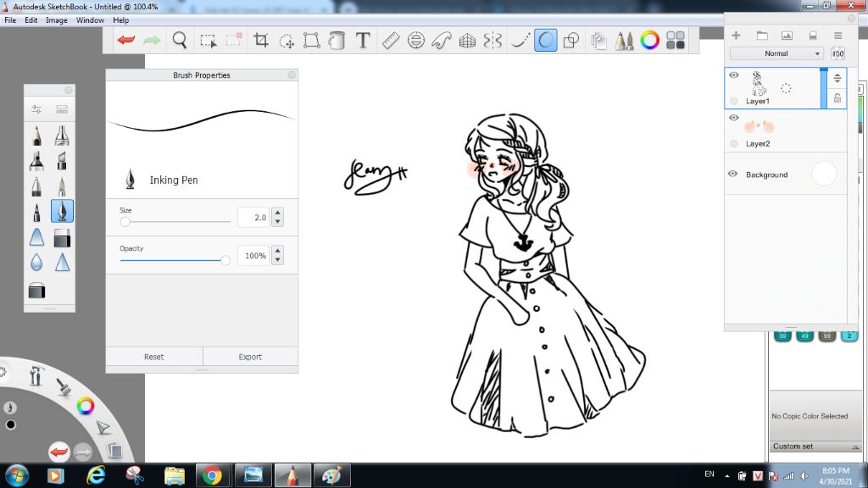Increase Opacity with the up arrow
This screenshot has width=868, height=488.
[278, 251]
